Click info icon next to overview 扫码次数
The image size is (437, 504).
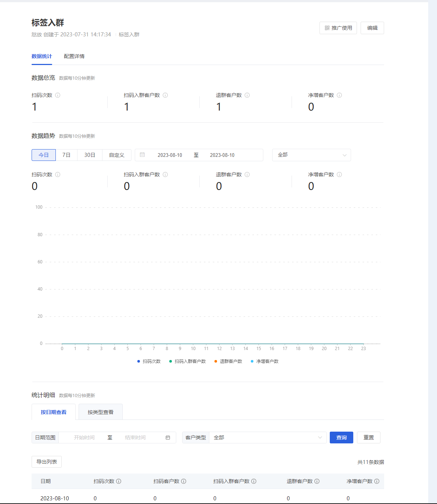58,95
